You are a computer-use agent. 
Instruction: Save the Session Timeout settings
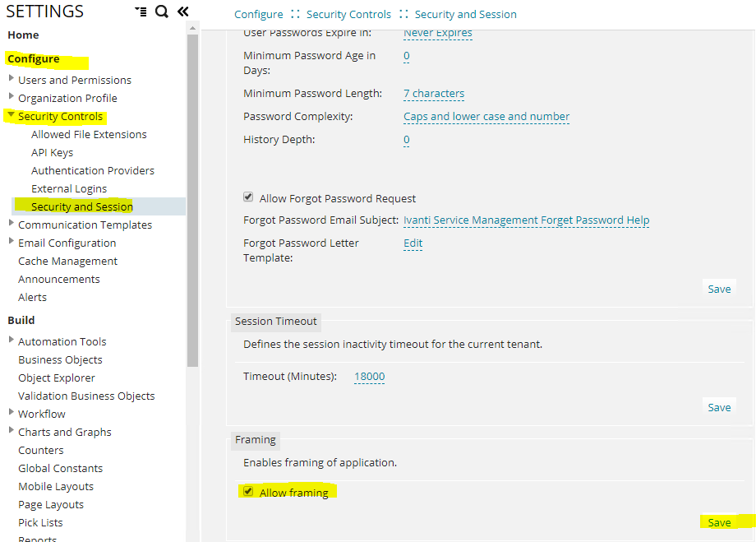coord(719,406)
